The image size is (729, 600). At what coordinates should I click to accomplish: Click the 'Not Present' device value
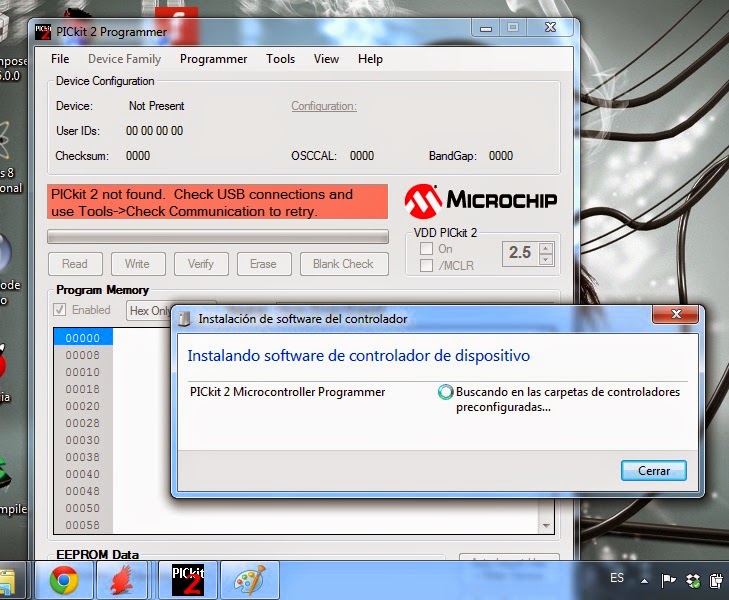tap(157, 106)
